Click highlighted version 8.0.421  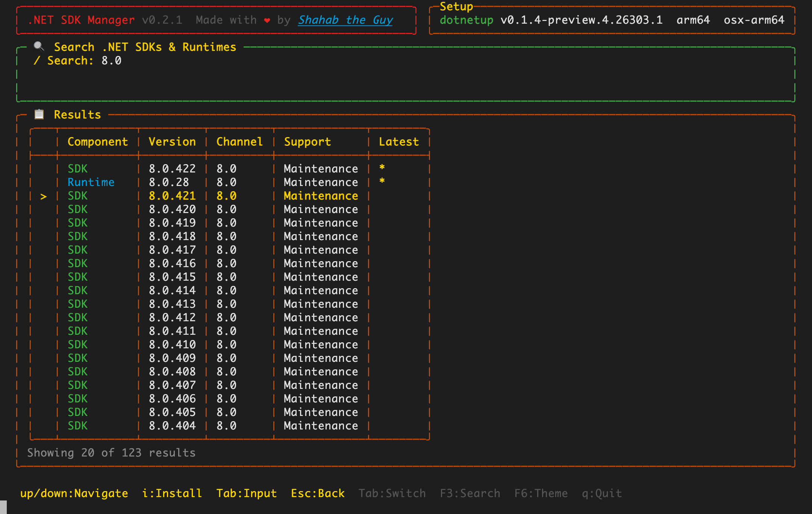(172, 196)
